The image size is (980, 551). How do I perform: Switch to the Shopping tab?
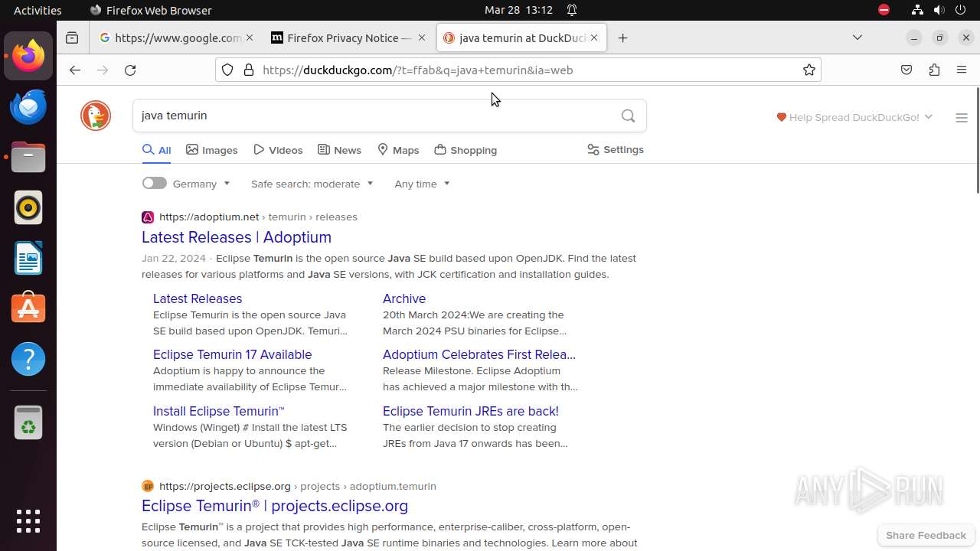point(465,150)
